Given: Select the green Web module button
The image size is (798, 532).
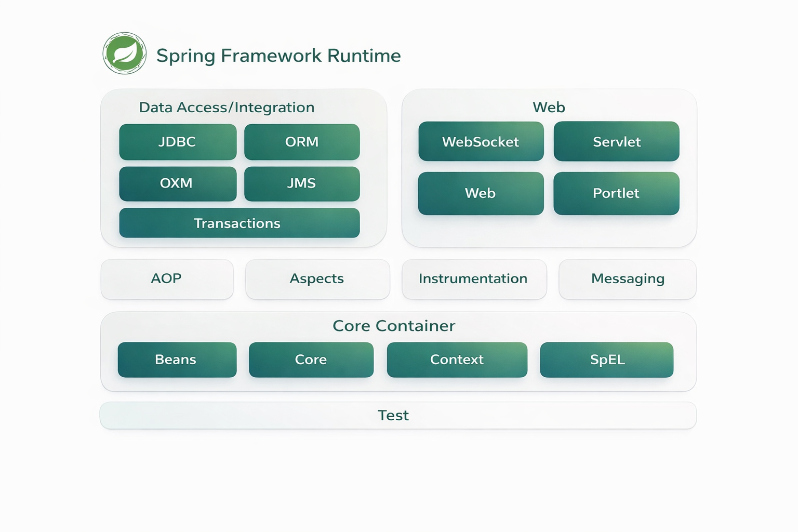Looking at the screenshot, I should 481,193.
